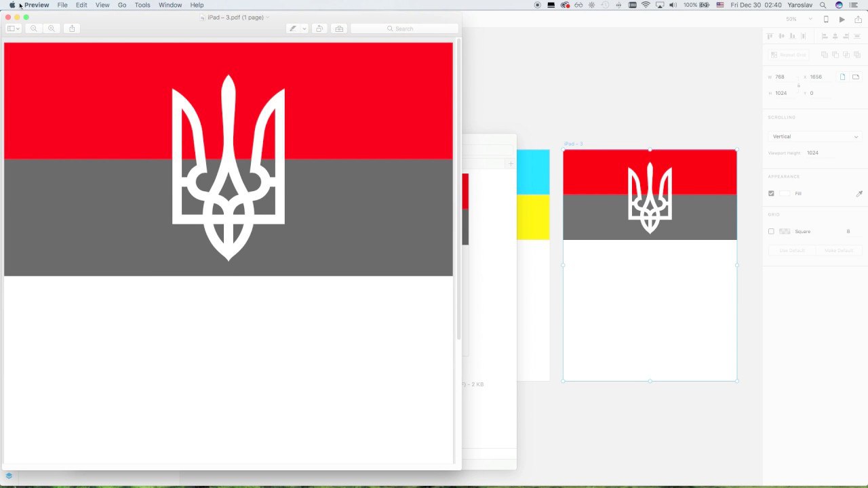Click the Share icon in Preview toolbar
The image size is (868, 488).
click(72, 28)
